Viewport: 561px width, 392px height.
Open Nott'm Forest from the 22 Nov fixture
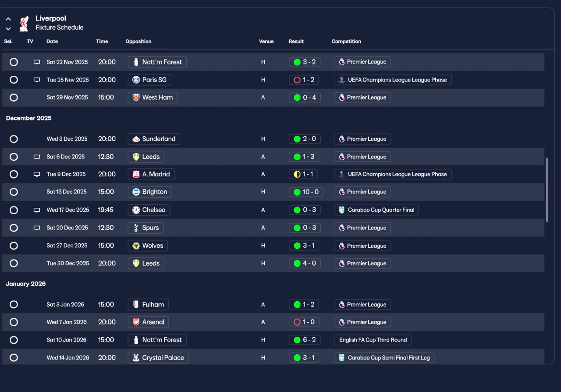[x=157, y=62]
